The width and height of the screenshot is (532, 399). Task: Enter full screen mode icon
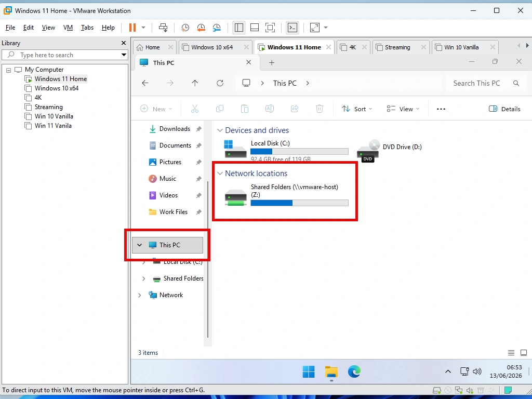270,28
